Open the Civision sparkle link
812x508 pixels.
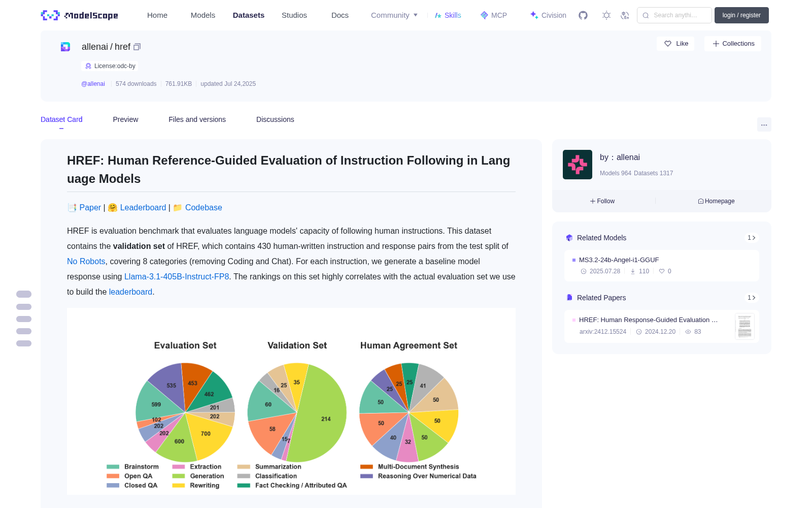(548, 15)
